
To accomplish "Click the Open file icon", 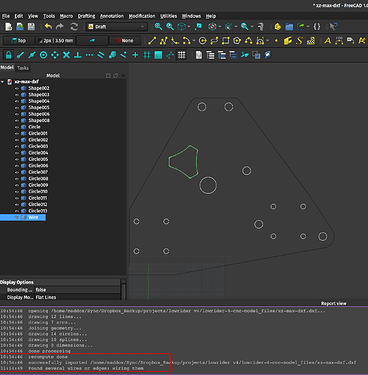I will pyautogui.click(x=20, y=27).
